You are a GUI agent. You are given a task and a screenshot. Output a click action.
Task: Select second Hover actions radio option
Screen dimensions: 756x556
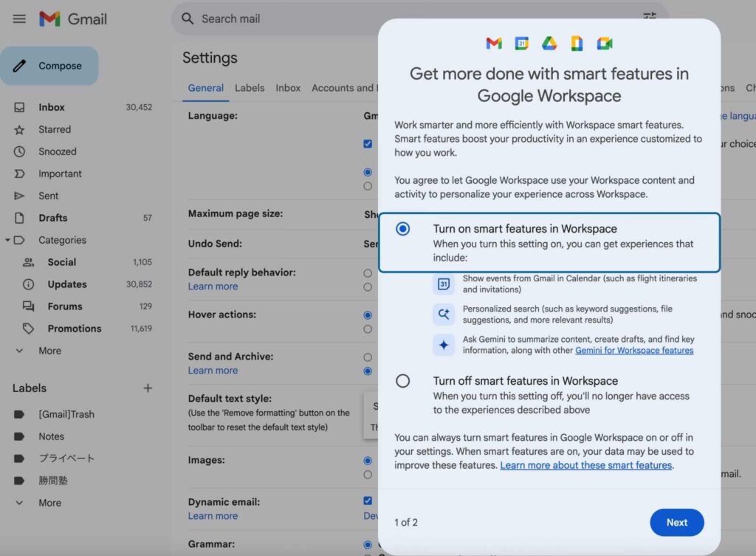[x=368, y=329]
